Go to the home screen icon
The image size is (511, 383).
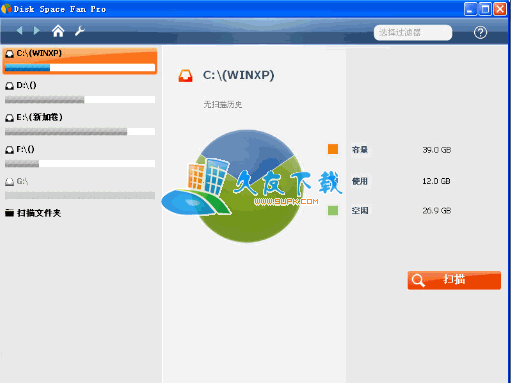58,31
